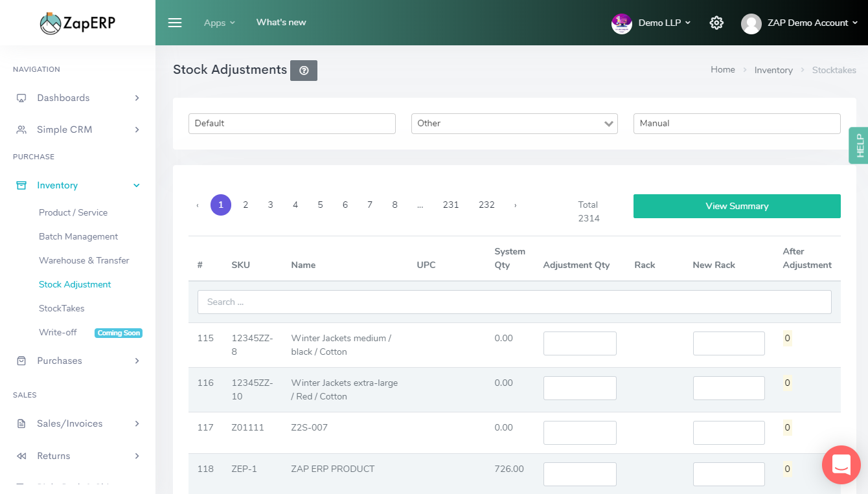Expand the Demo LLP company dropdown
The height and width of the screenshot is (494, 868).
(665, 23)
